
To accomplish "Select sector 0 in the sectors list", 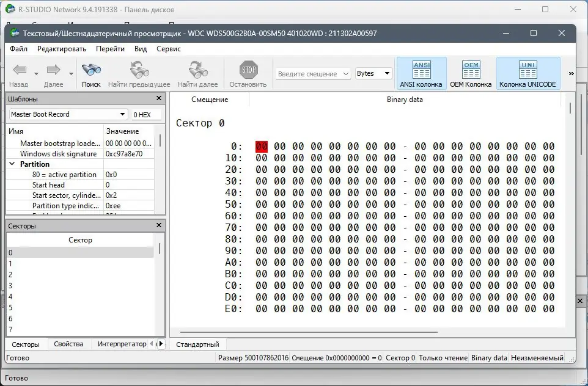I will tap(80, 253).
